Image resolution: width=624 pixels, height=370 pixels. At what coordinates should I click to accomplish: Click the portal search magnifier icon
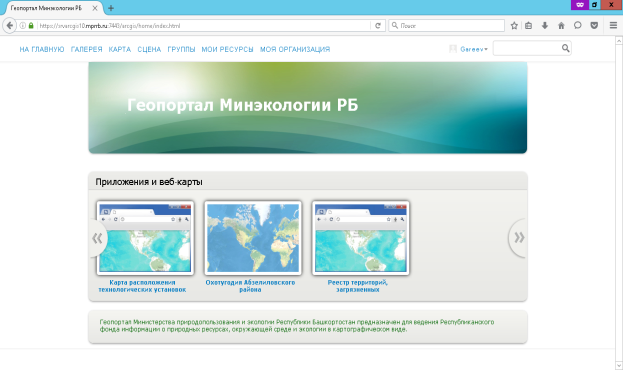(x=566, y=48)
